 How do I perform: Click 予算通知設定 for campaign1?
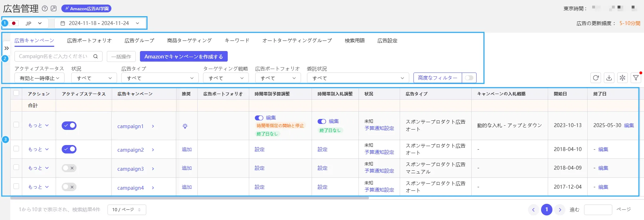tap(379, 128)
